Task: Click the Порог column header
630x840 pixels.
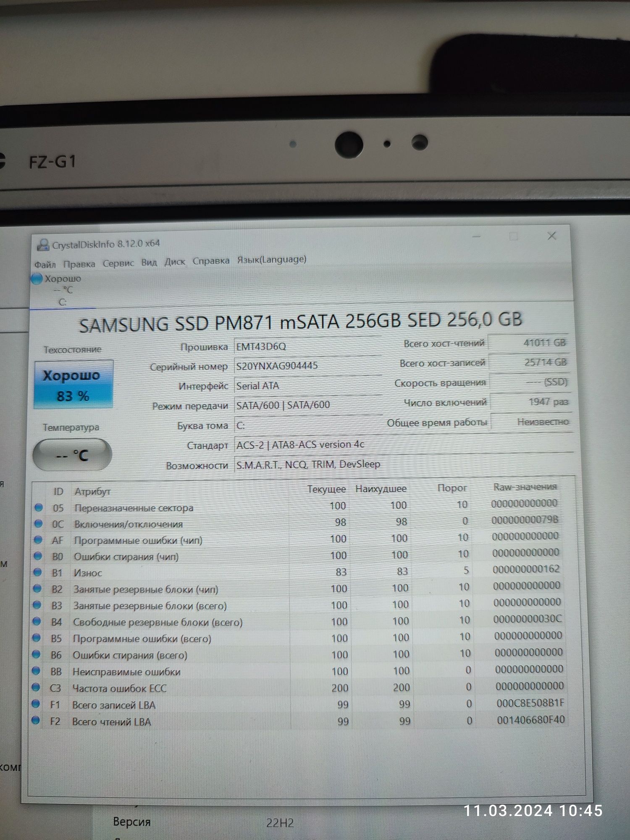Action: coord(452,488)
